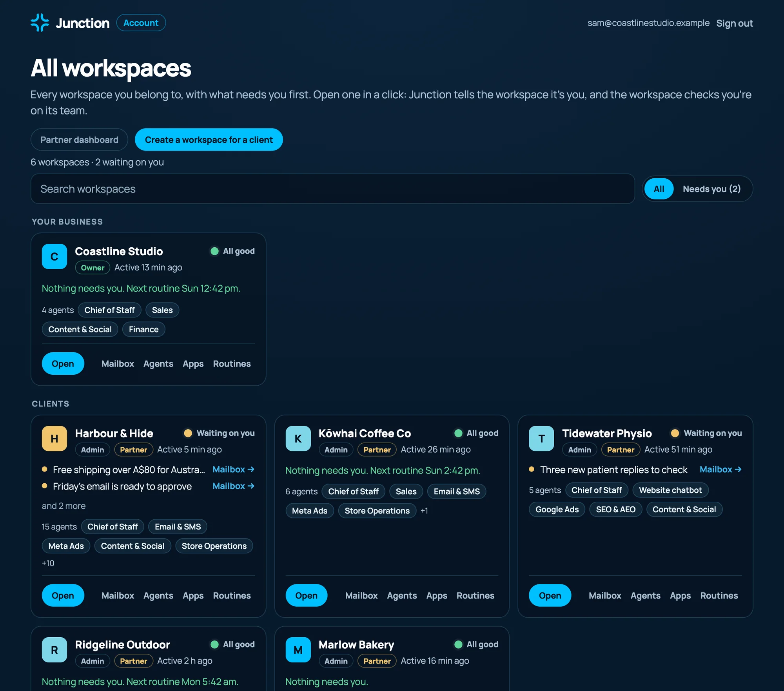
Task: Open Kōwhai Coffee Co Routines
Action: 475,595
